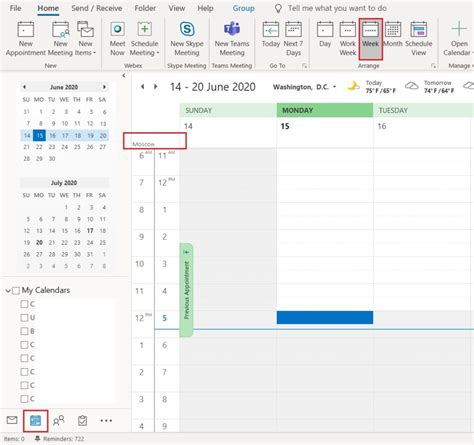474x445 pixels.
Task: Check the calendar labeled U
Action: pos(24,318)
